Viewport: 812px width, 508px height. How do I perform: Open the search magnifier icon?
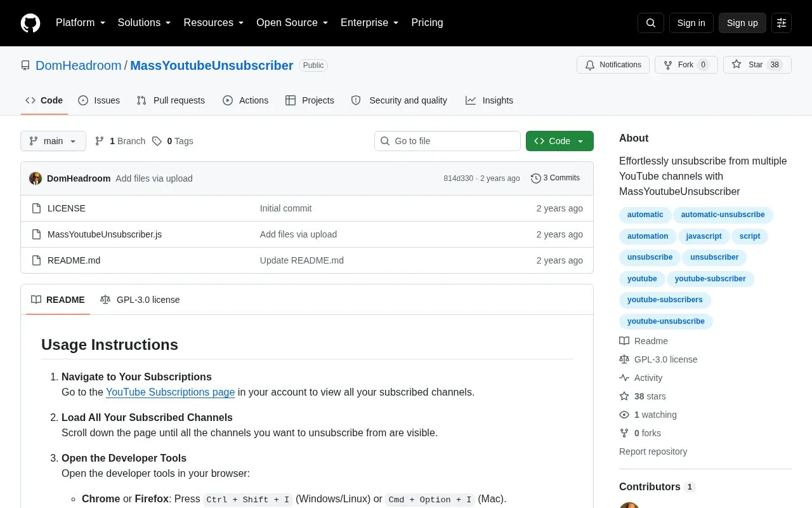651,23
